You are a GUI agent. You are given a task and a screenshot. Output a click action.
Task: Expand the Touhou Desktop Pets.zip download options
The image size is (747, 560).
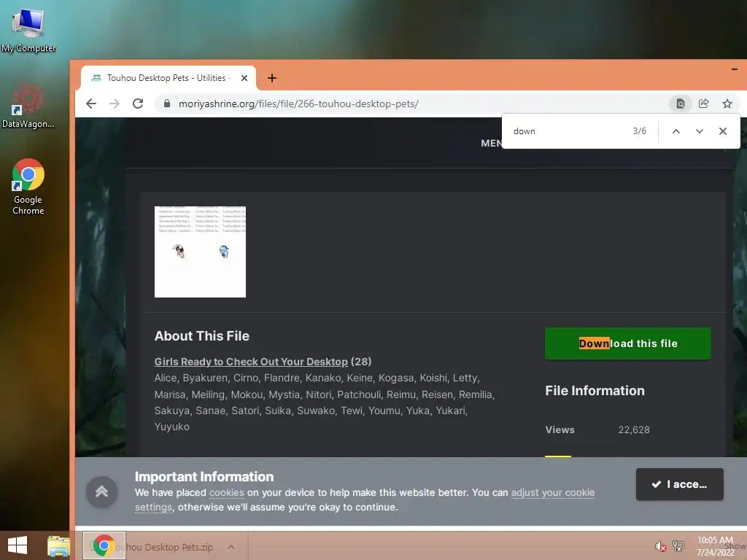(x=231, y=547)
